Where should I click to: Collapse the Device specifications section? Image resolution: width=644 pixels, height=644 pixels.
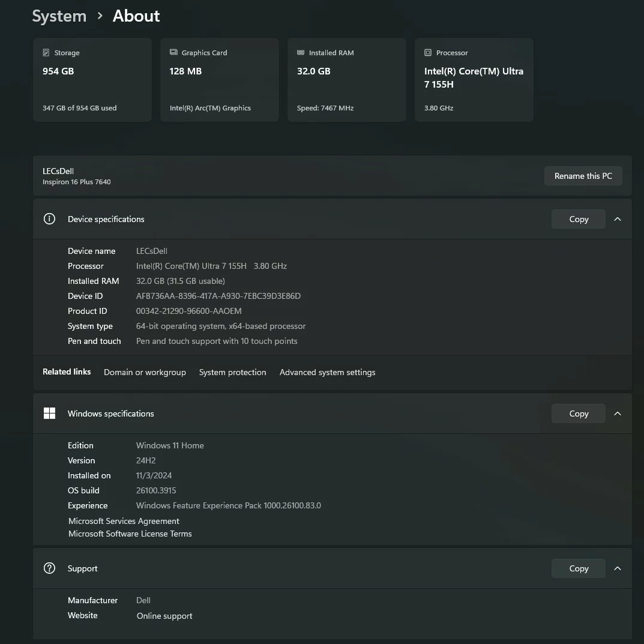tap(618, 219)
